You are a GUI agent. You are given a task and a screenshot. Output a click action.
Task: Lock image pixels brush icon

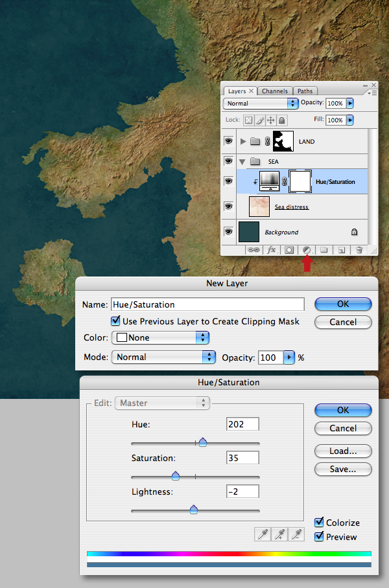click(x=259, y=120)
